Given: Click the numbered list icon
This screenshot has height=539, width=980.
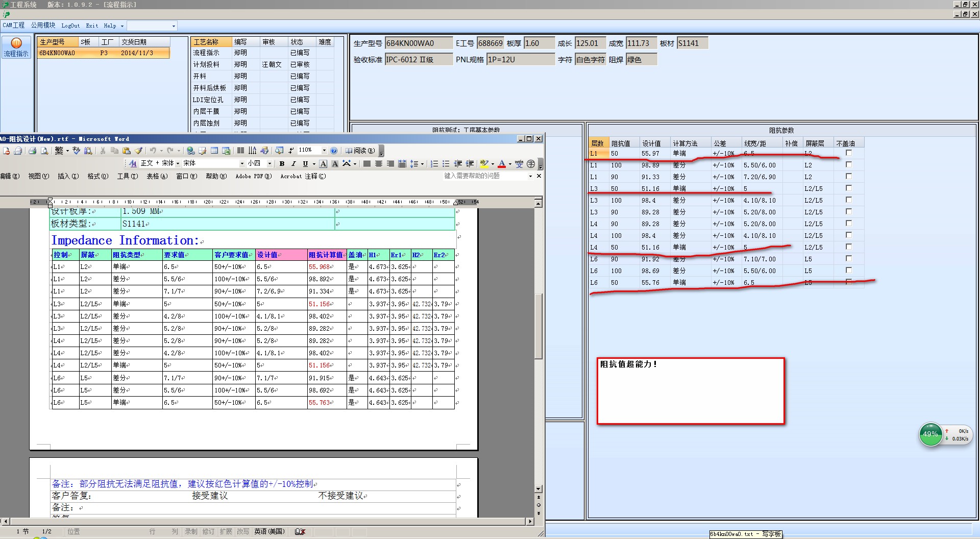Looking at the screenshot, I should (x=434, y=163).
